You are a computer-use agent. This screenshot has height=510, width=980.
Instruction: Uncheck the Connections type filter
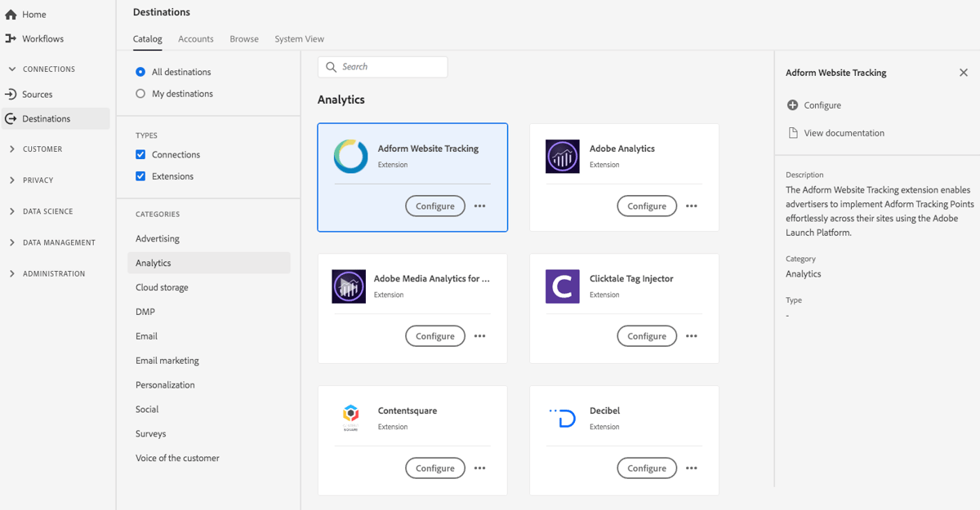[x=140, y=153]
